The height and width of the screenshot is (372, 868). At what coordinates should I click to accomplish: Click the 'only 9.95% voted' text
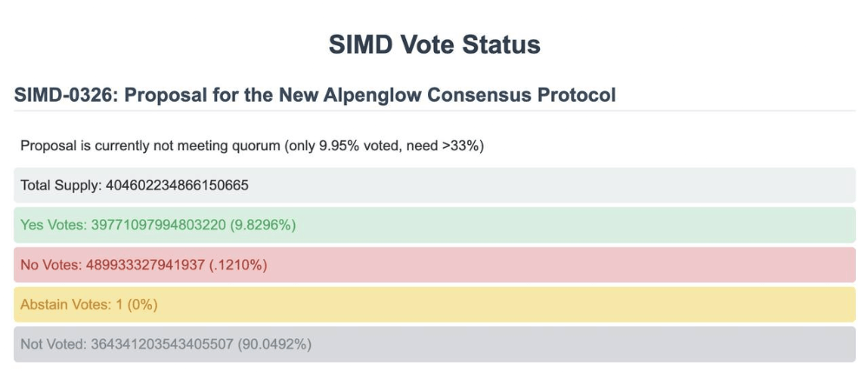tap(332, 146)
